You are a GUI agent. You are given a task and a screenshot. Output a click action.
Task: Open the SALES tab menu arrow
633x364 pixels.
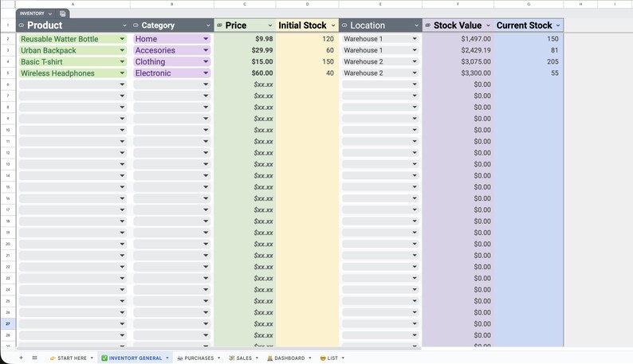pos(257,358)
